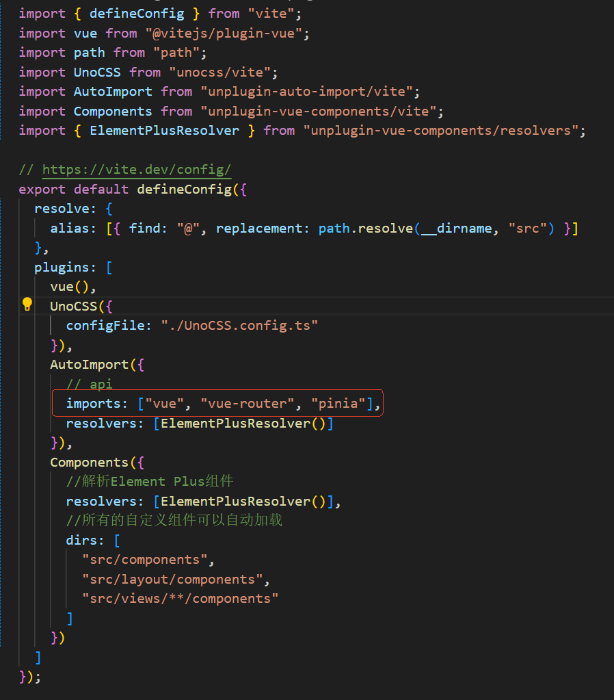Place cursor on the "pinia" string
The image size is (614, 700).
[x=338, y=403]
